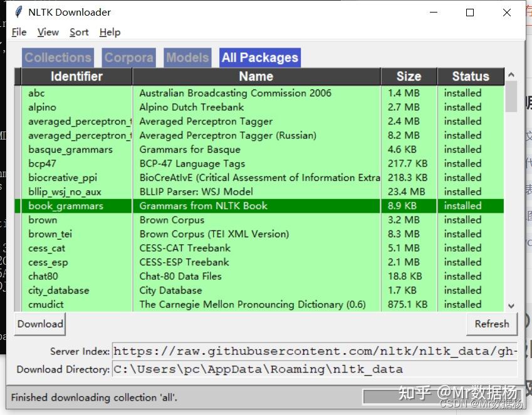Click the installed status for cess_esp

(x=463, y=262)
